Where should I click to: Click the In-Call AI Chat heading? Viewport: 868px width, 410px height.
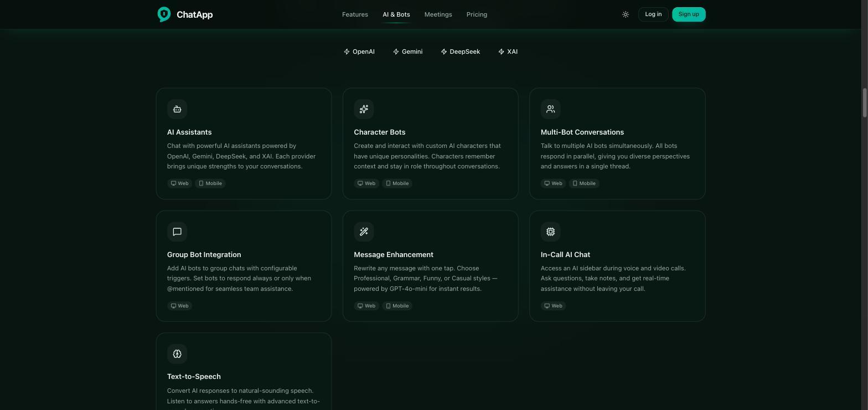coord(565,254)
